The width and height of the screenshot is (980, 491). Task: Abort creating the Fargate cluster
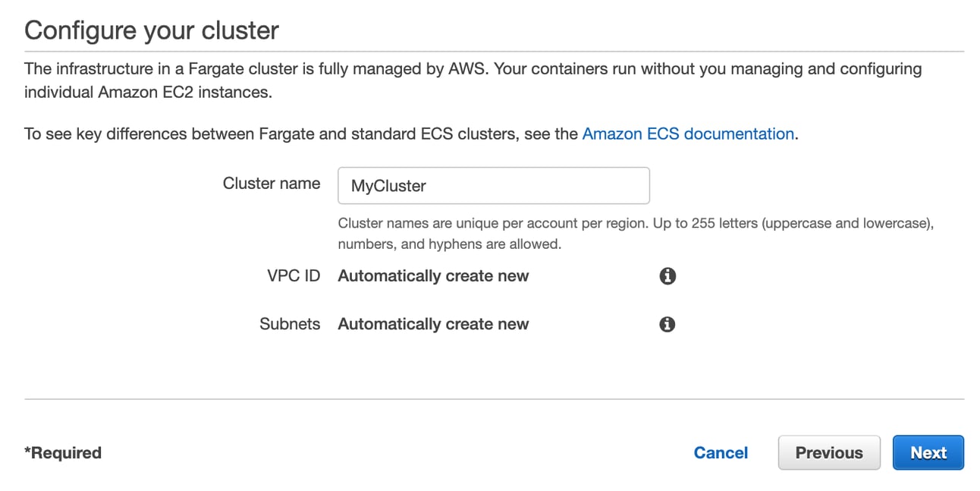721,452
